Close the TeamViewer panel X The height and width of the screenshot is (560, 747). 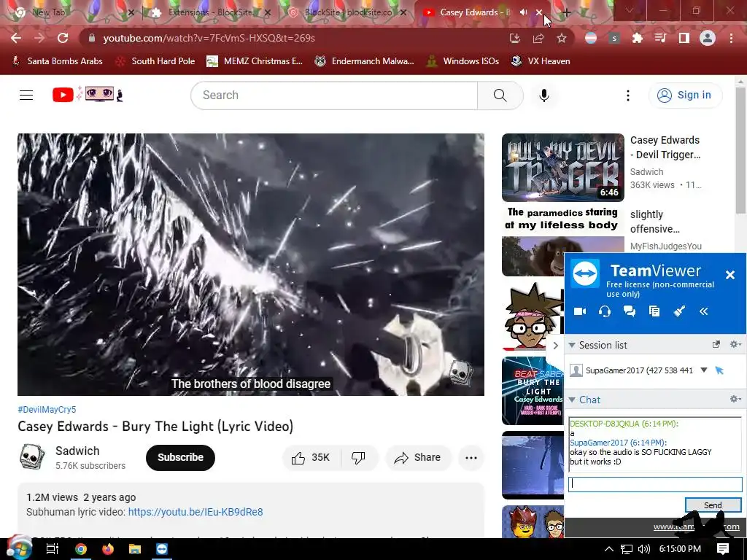[729, 275]
